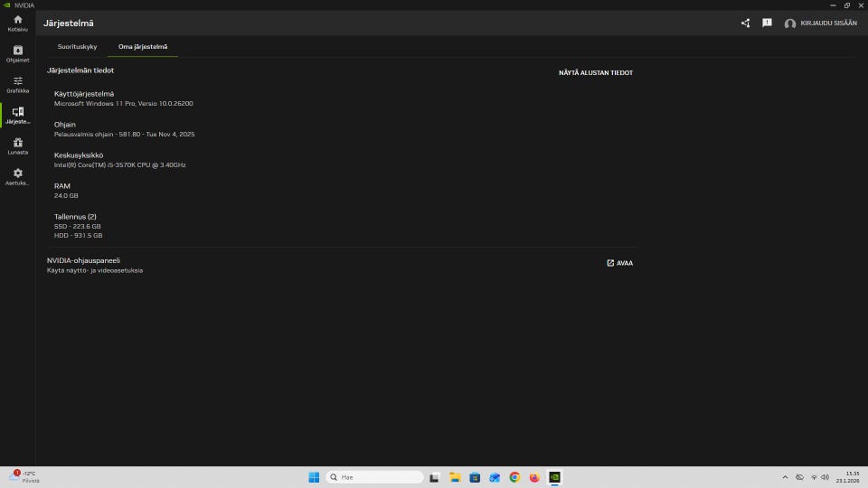Open the Windows Start menu
868x488 pixels.
(314, 477)
